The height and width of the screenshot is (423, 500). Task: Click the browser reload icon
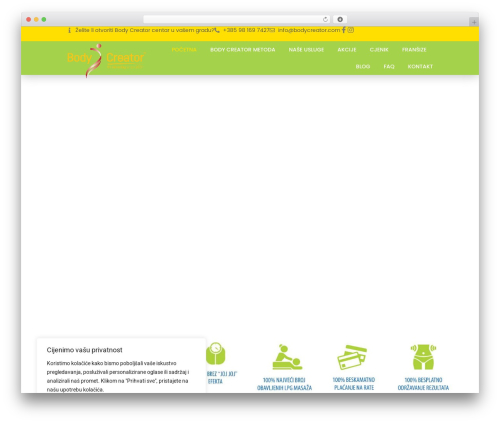(x=325, y=19)
